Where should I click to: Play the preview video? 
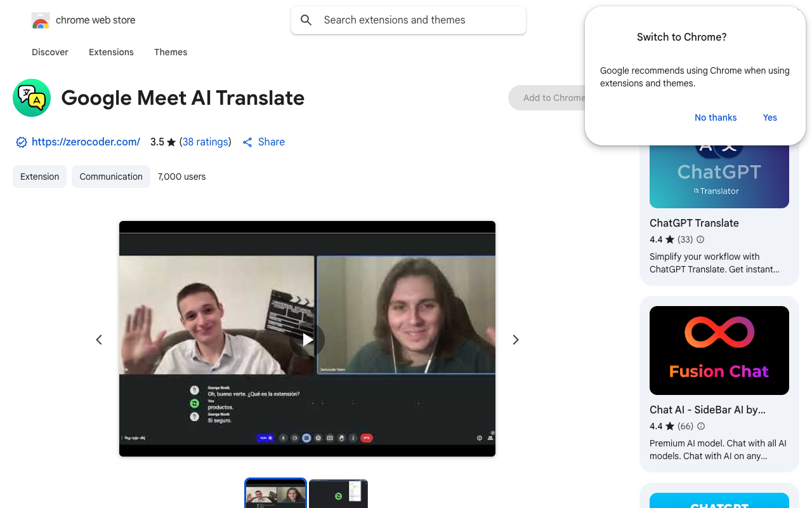tap(307, 340)
